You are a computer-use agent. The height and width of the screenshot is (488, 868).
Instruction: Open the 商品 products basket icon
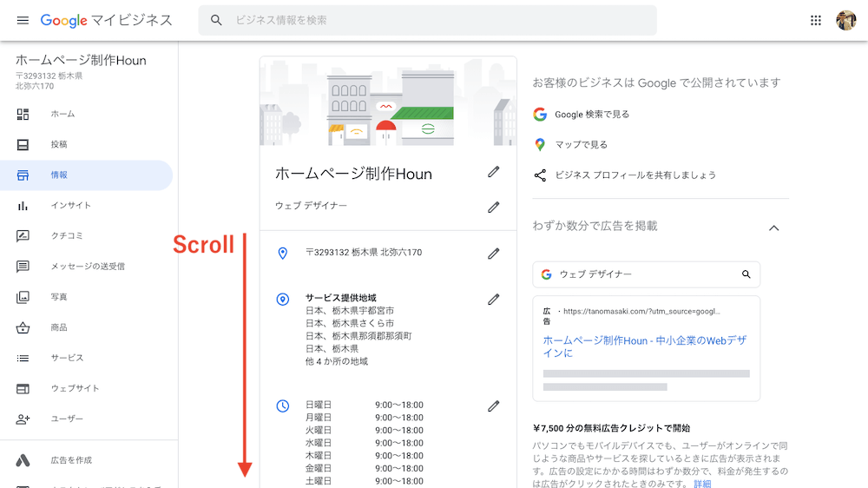(23, 327)
